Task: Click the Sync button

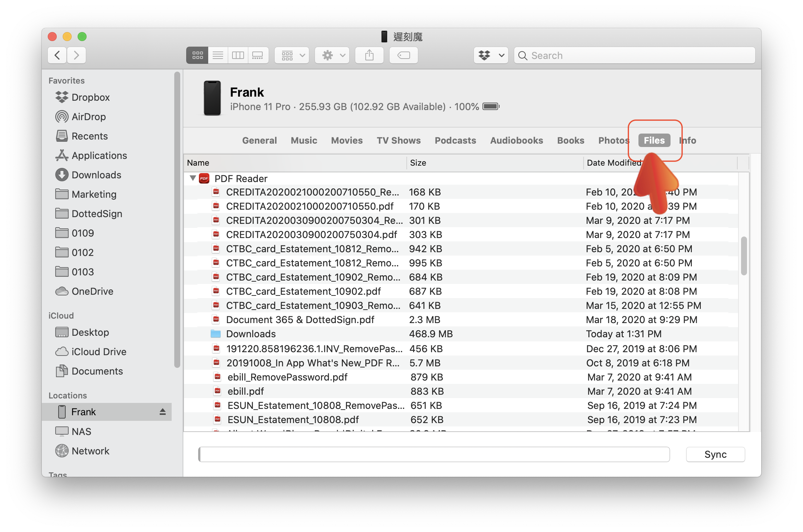Action: point(715,454)
